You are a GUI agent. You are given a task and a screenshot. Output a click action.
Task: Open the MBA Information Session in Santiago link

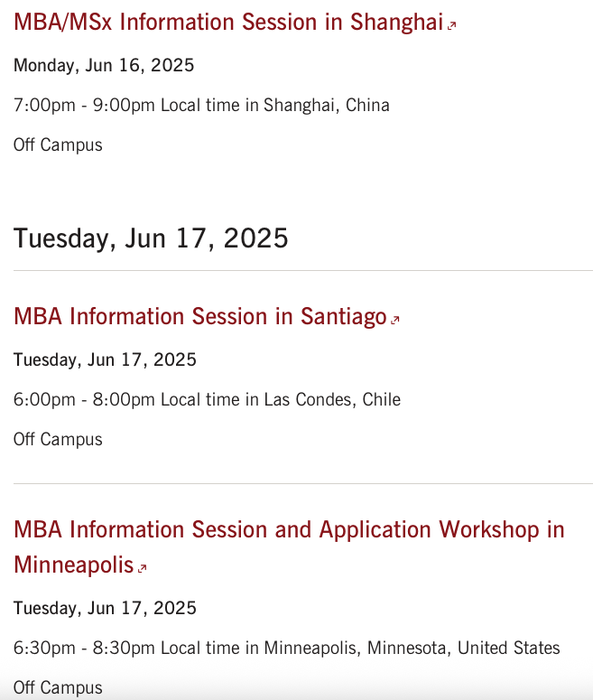pyautogui.click(x=199, y=316)
